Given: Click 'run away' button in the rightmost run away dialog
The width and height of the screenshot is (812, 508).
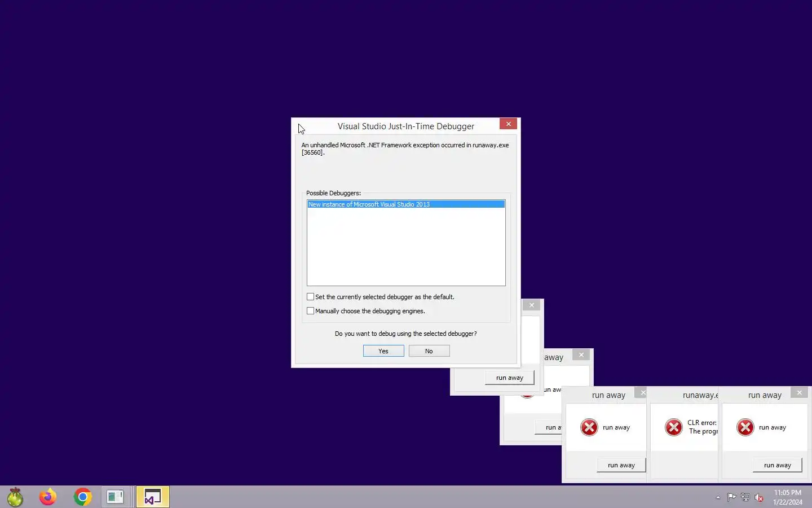Looking at the screenshot, I should pos(778,465).
